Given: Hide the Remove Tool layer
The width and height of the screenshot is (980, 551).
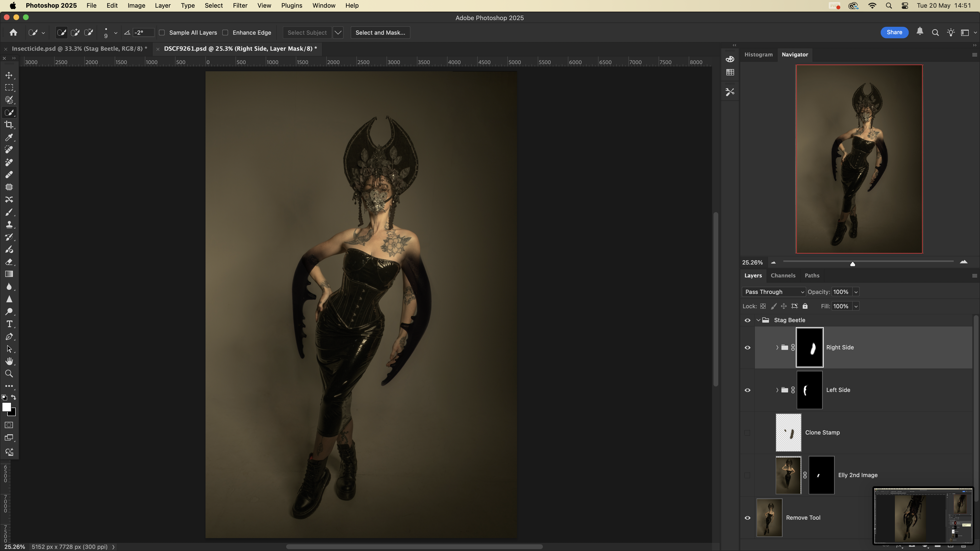Looking at the screenshot, I should tap(747, 518).
